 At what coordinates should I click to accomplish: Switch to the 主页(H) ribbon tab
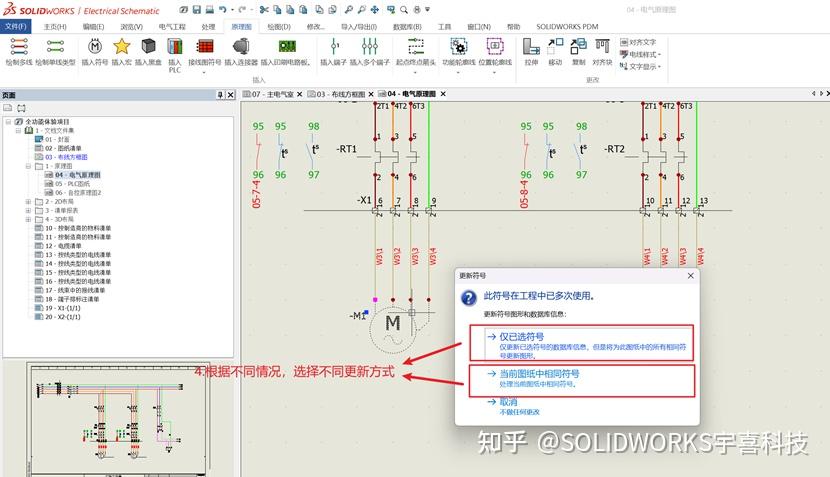coord(55,26)
